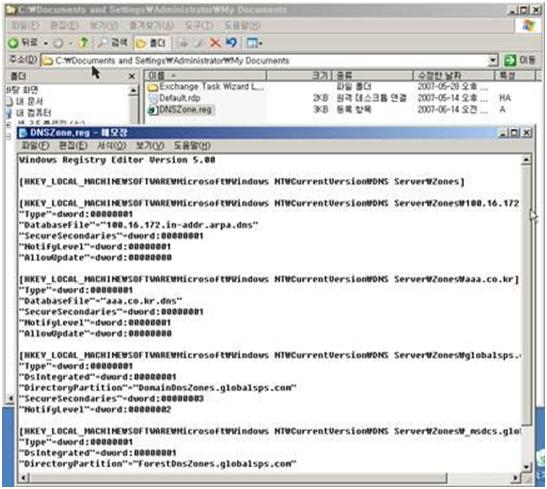
Task: Open the Format menu in Notepad
Action: click(111, 145)
